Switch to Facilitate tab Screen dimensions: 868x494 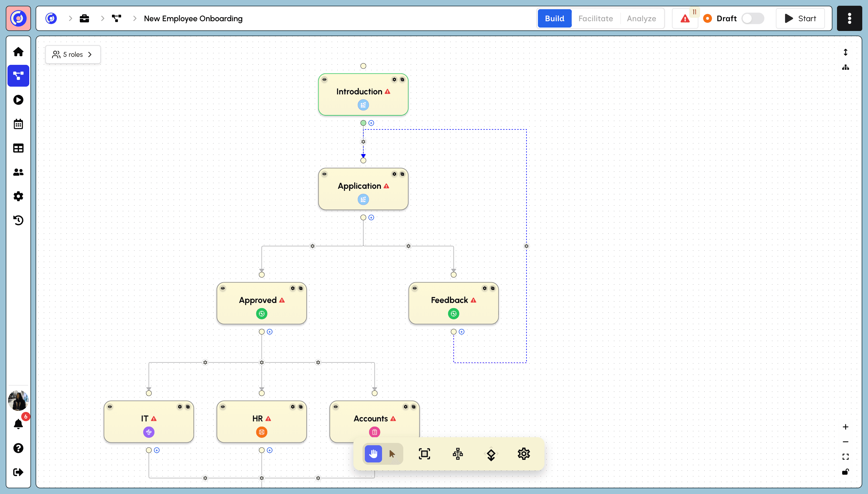596,18
